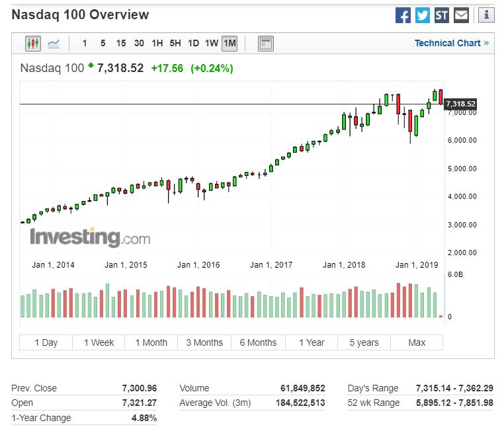
Task: Click the 7,318.52 price label on axis
Action: click(460, 104)
